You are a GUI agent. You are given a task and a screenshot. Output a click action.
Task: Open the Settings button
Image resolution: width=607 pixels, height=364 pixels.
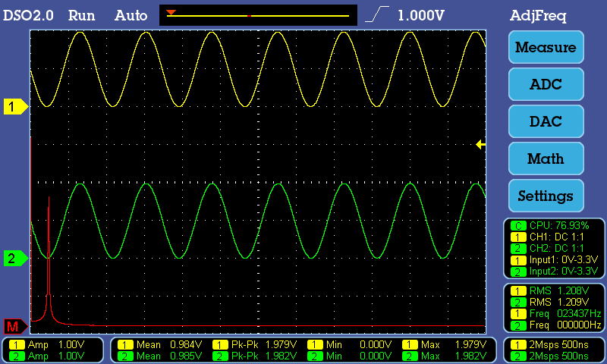[546, 196]
